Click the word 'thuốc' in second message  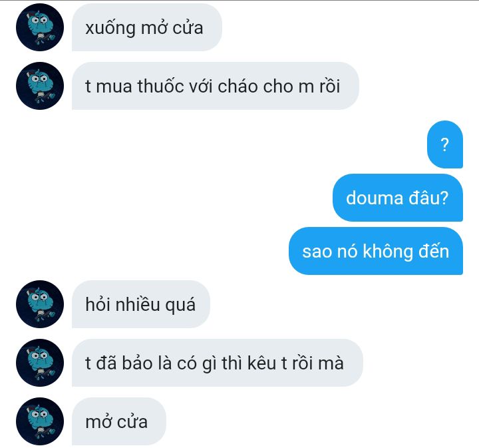(160, 86)
